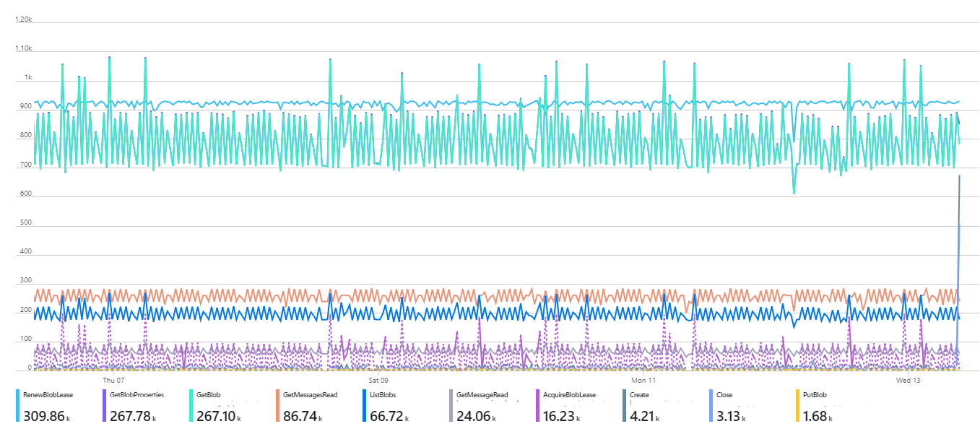Click the Sat 09 date axis label
The image size is (980, 442).
pyautogui.click(x=378, y=379)
